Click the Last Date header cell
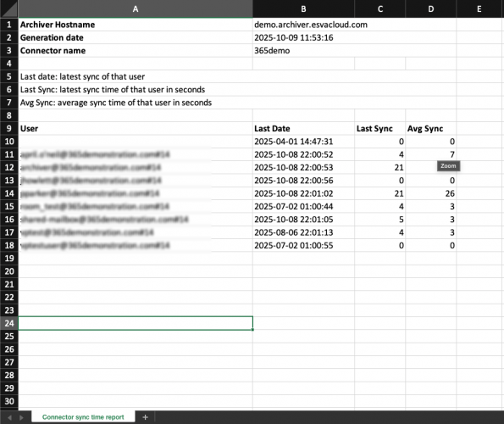The height and width of the screenshot is (424, 504). (303, 129)
